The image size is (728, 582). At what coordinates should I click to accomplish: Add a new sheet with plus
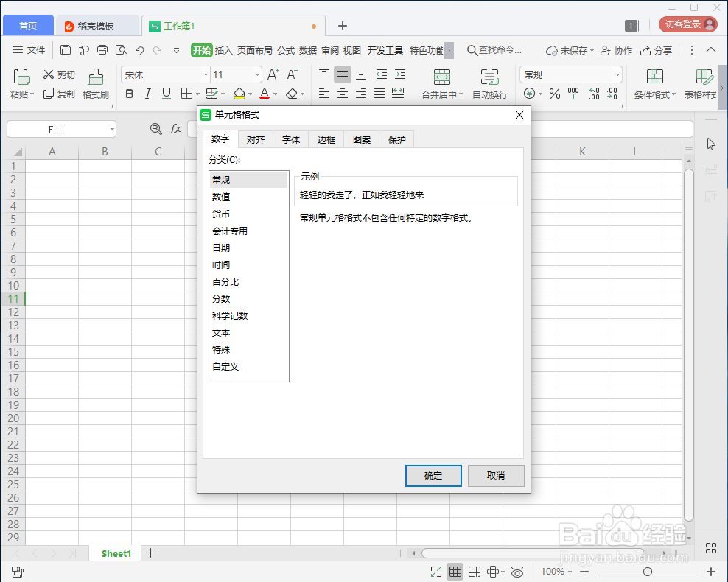[150, 553]
